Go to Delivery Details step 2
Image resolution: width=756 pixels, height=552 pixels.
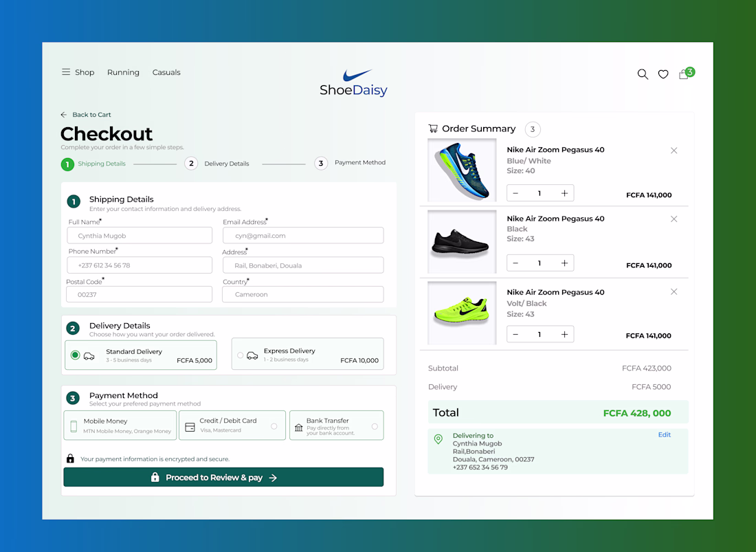click(x=217, y=164)
